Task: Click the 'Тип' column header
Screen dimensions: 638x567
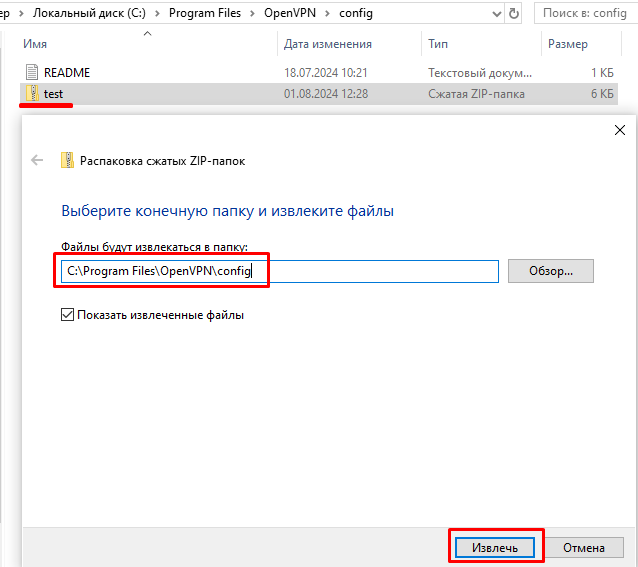Action: [438, 44]
